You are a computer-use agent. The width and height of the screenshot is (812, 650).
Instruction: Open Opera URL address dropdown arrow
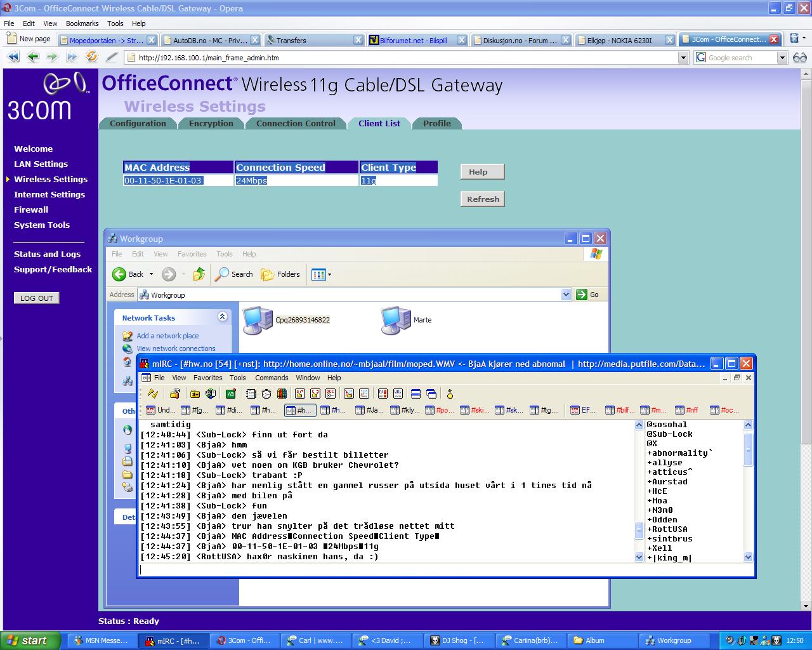[683, 58]
